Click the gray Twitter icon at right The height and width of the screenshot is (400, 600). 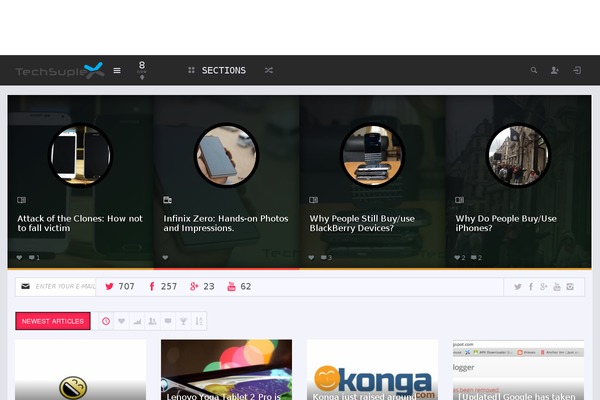pos(518,287)
